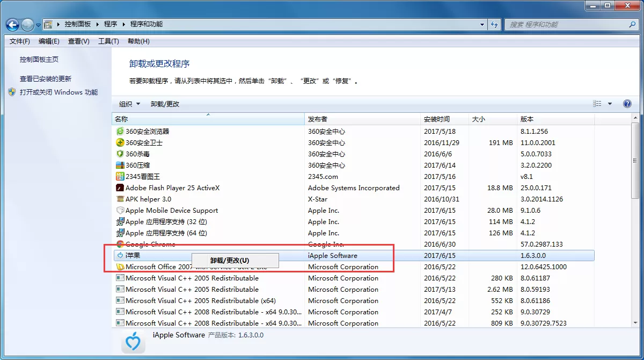Click version 1.6.3.0.0 in the i苹果 row
This screenshot has width=644, height=360.
tap(533, 255)
